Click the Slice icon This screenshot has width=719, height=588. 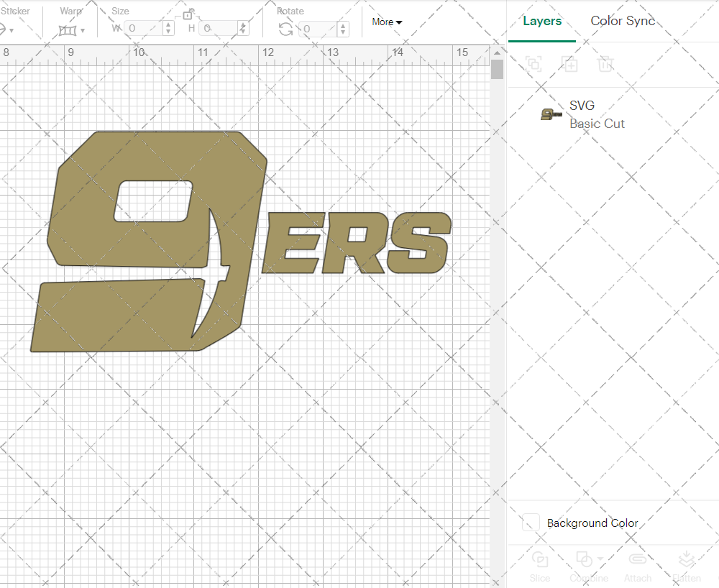pos(540,559)
